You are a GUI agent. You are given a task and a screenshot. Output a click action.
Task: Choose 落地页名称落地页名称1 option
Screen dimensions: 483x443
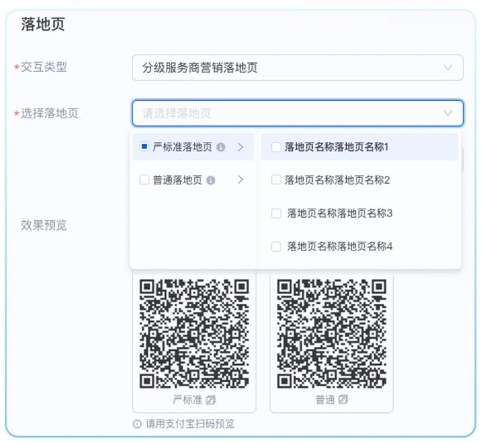(360, 147)
